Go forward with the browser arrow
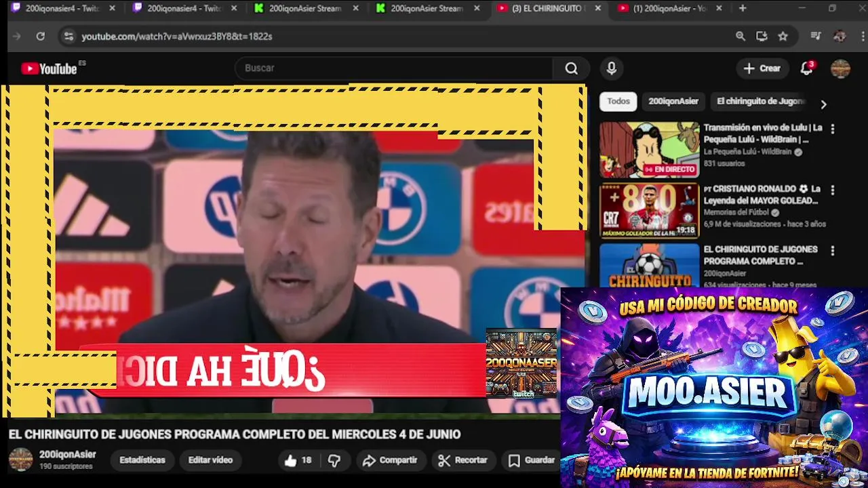Image resolution: width=868 pixels, height=488 pixels. [17, 36]
